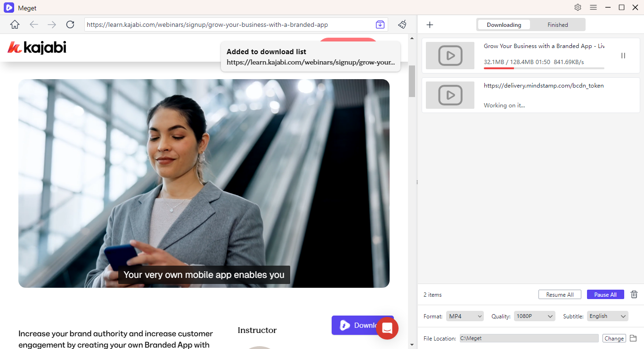Open download folder via the folder icon
Image resolution: width=644 pixels, height=349 pixels.
pyautogui.click(x=633, y=338)
